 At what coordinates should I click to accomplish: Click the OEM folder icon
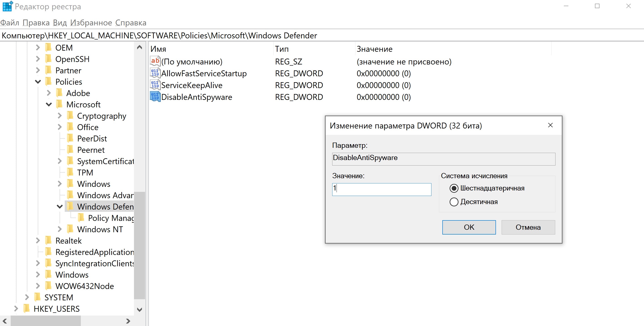[x=49, y=47]
